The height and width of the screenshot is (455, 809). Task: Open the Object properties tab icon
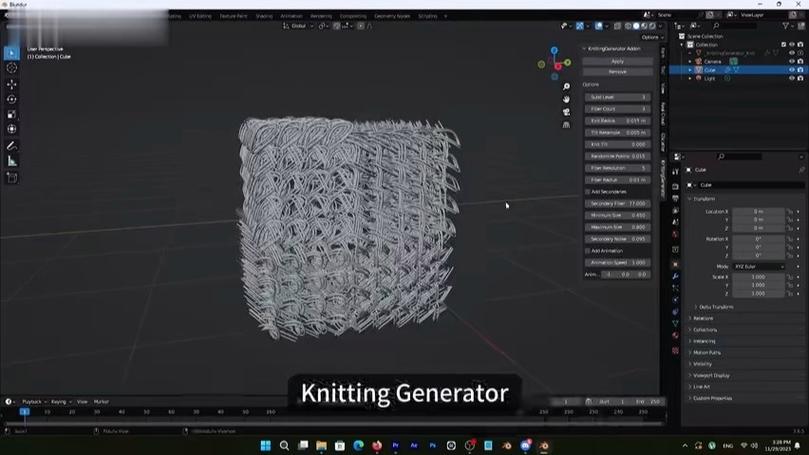pyautogui.click(x=675, y=264)
